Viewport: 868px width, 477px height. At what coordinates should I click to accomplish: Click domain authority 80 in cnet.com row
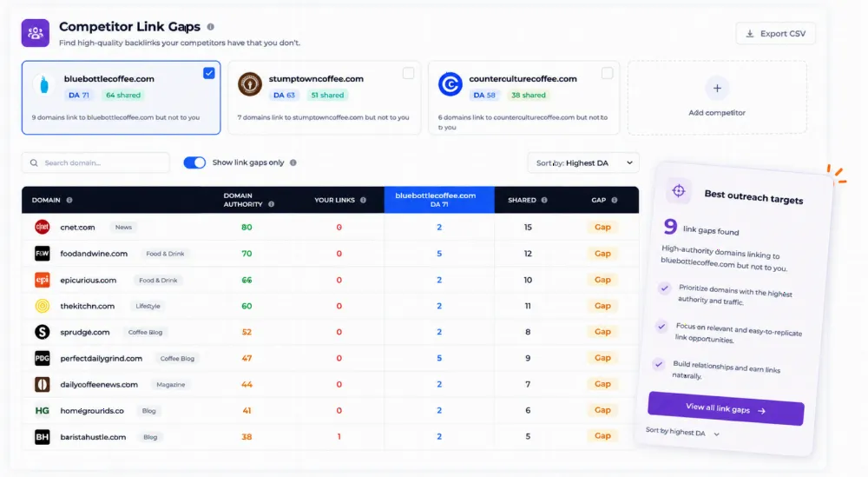click(247, 227)
